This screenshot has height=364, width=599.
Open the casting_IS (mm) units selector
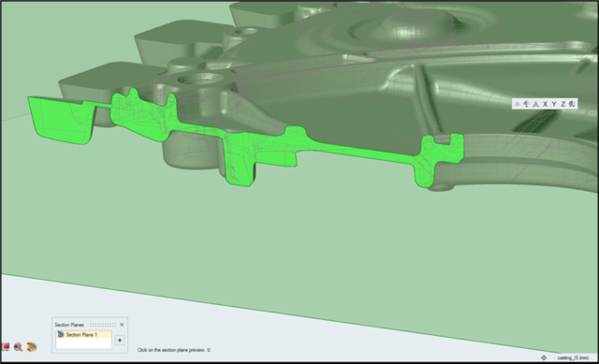tap(573, 357)
